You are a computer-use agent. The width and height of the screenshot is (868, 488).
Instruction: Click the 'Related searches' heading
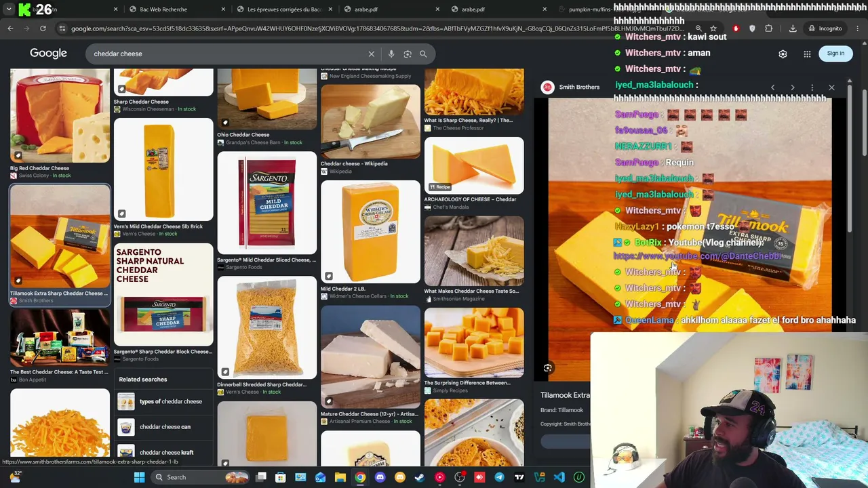pos(142,380)
